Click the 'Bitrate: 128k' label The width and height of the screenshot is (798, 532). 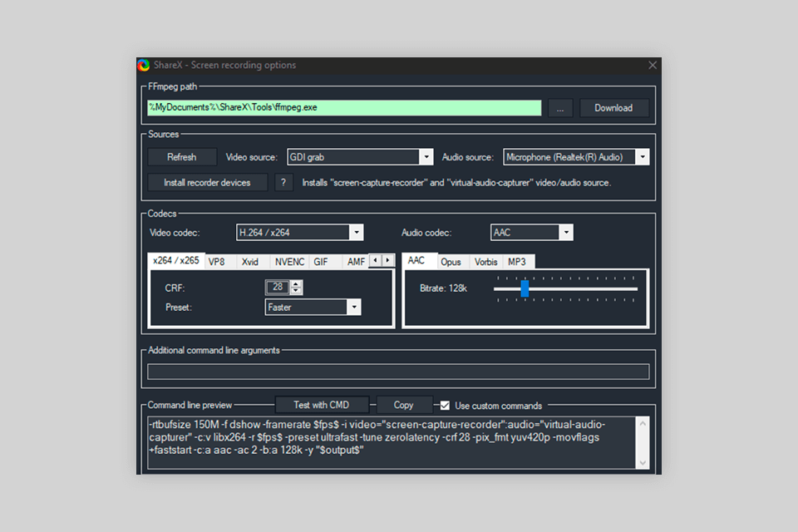point(443,288)
